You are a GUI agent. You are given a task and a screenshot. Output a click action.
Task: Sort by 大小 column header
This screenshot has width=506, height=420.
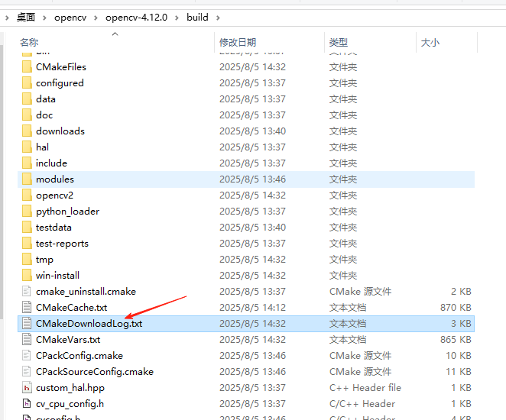coord(430,42)
